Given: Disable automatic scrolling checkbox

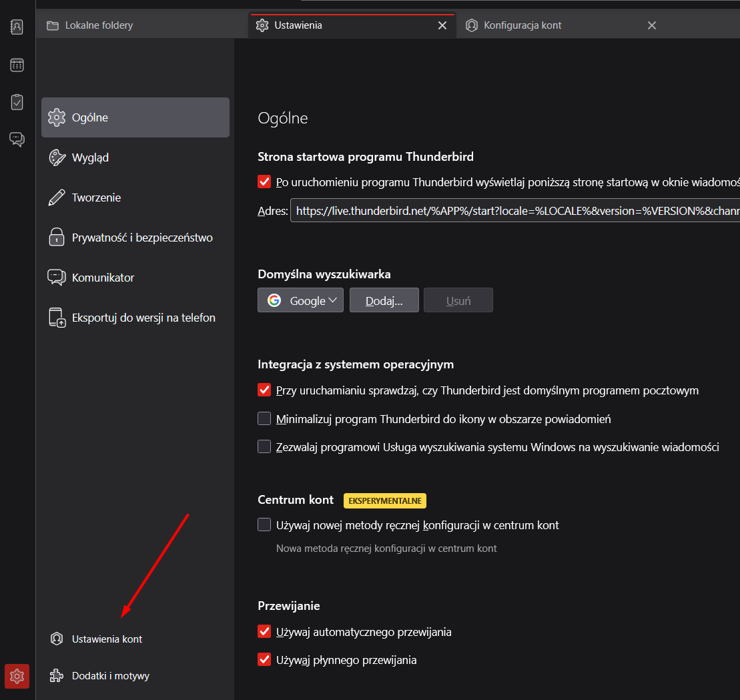Looking at the screenshot, I should [264, 631].
